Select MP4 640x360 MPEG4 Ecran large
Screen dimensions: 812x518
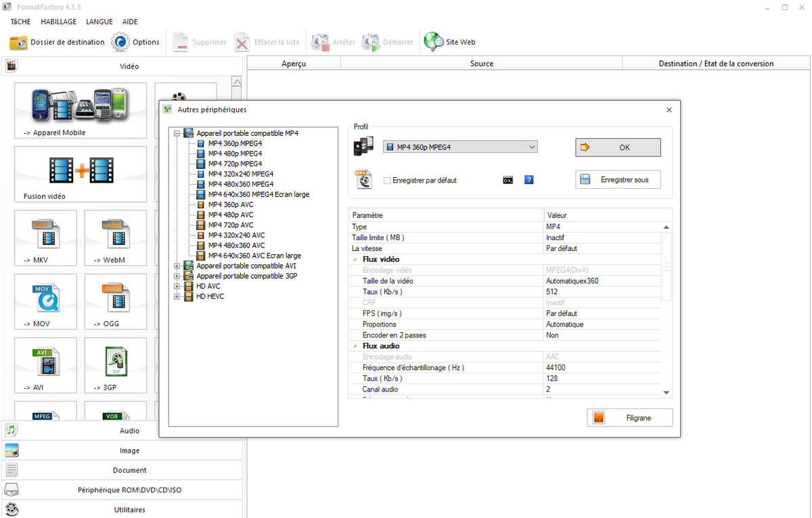coord(258,194)
